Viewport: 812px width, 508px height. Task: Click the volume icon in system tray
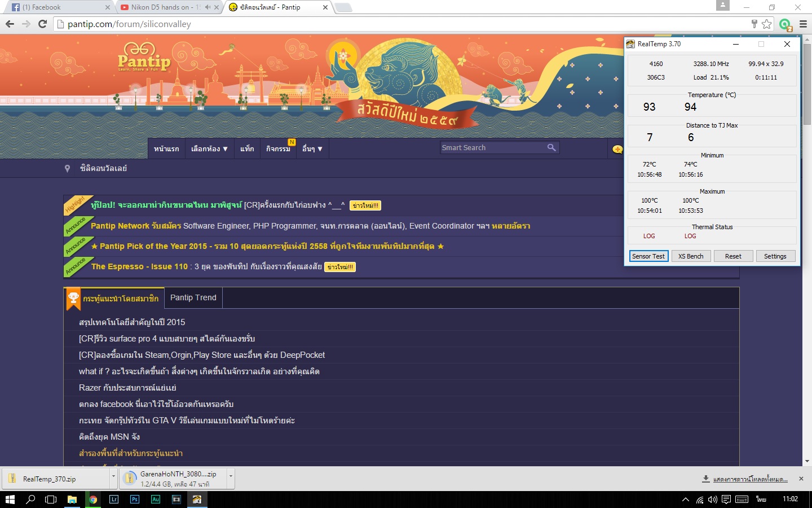[x=713, y=500]
